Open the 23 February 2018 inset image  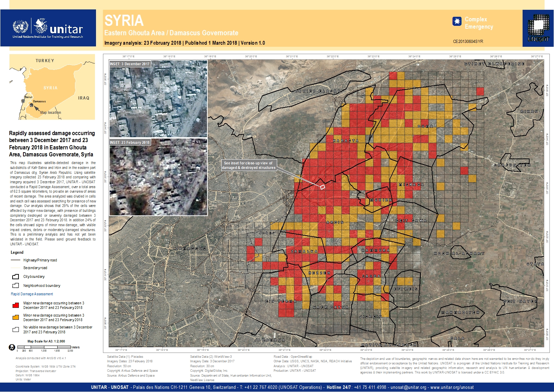(158, 177)
